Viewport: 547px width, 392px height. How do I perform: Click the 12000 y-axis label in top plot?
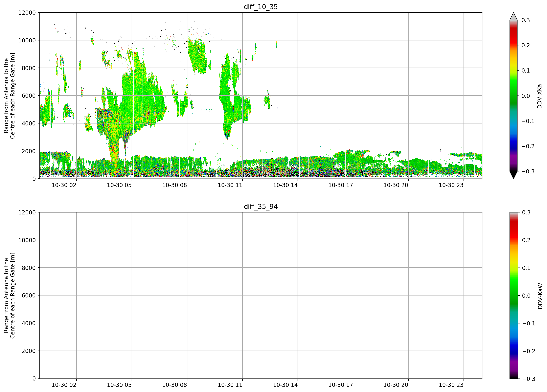(27, 13)
